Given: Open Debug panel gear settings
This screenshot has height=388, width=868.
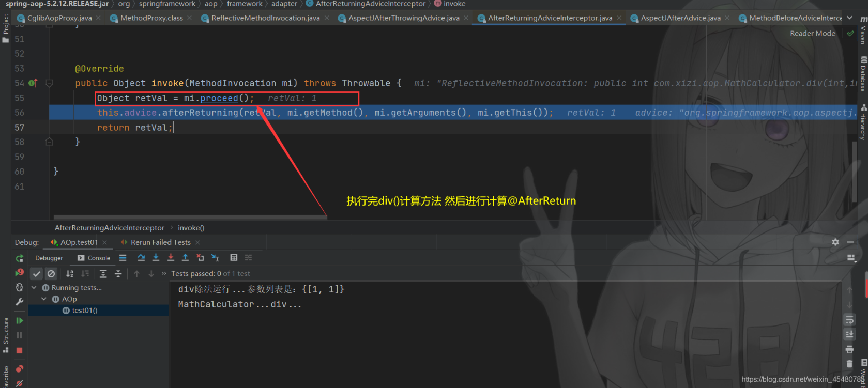Looking at the screenshot, I should pos(835,242).
